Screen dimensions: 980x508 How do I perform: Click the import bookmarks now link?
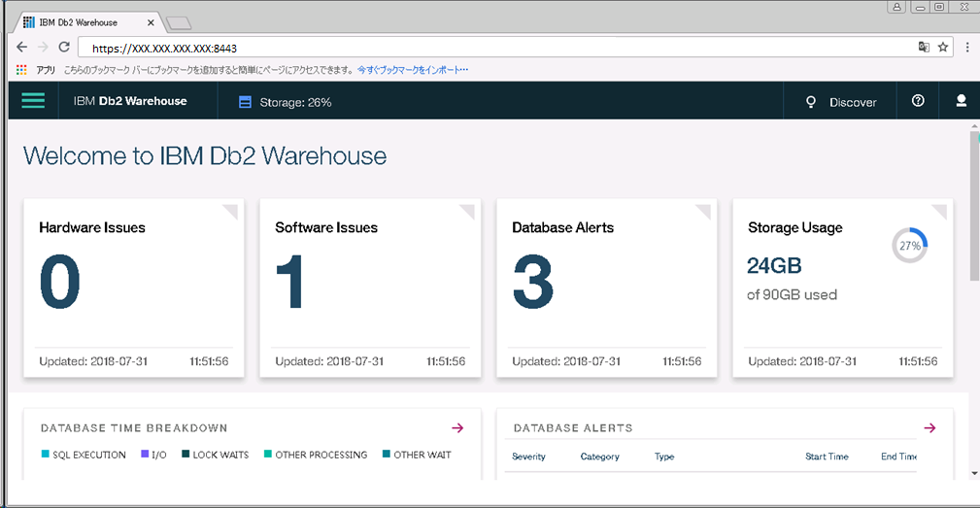click(x=413, y=69)
